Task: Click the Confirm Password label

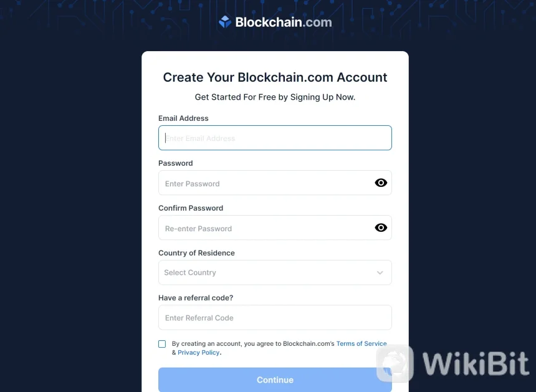Action: coord(191,208)
